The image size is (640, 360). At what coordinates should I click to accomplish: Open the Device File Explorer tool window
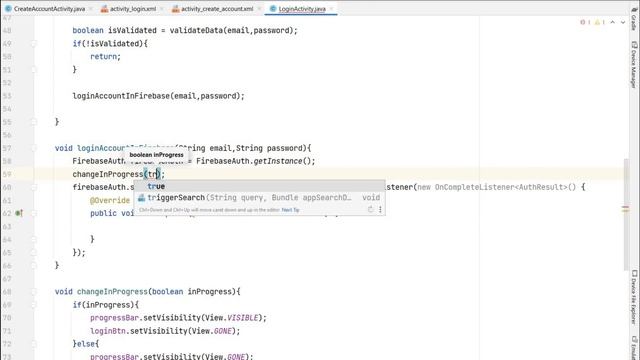tap(634, 298)
